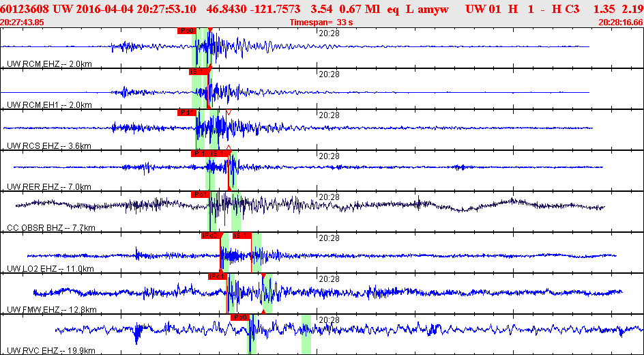Select the iPd0 pick flag on LO2 EHZ
The image size is (644, 355).
pyautogui.click(x=210, y=236)
